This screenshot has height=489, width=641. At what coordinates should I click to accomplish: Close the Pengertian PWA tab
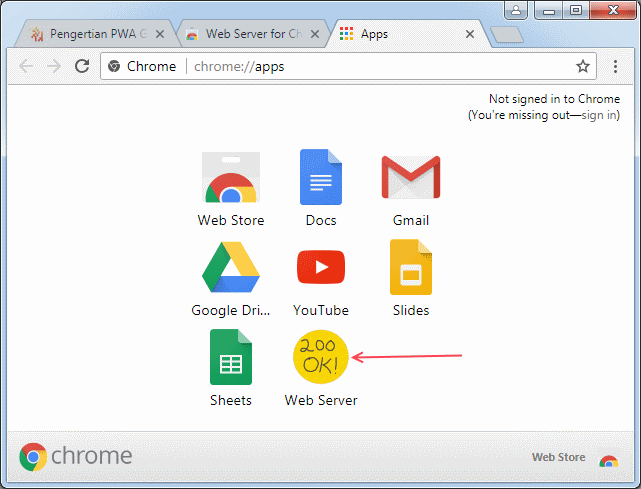[160, 34]
